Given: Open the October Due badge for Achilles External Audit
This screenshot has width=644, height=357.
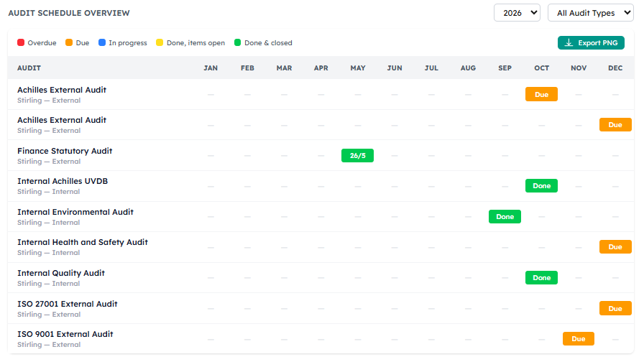Looking at the screenshot, I should coord(541,94).
